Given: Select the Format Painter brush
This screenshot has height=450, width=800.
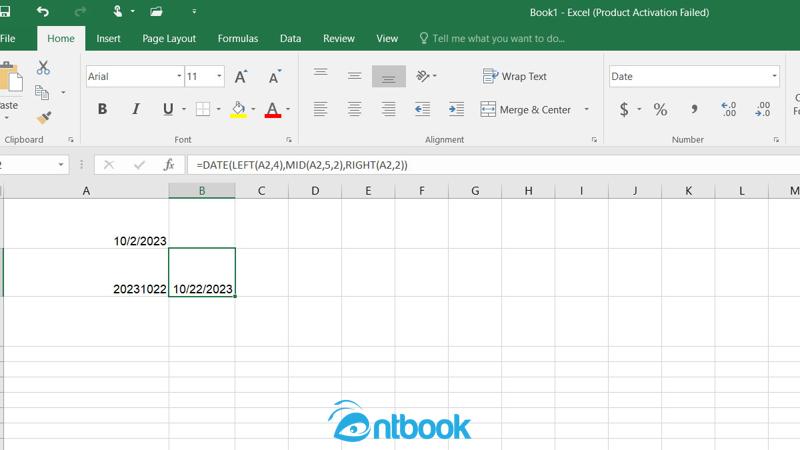Looking at the screenshot, I should [44, 117].
